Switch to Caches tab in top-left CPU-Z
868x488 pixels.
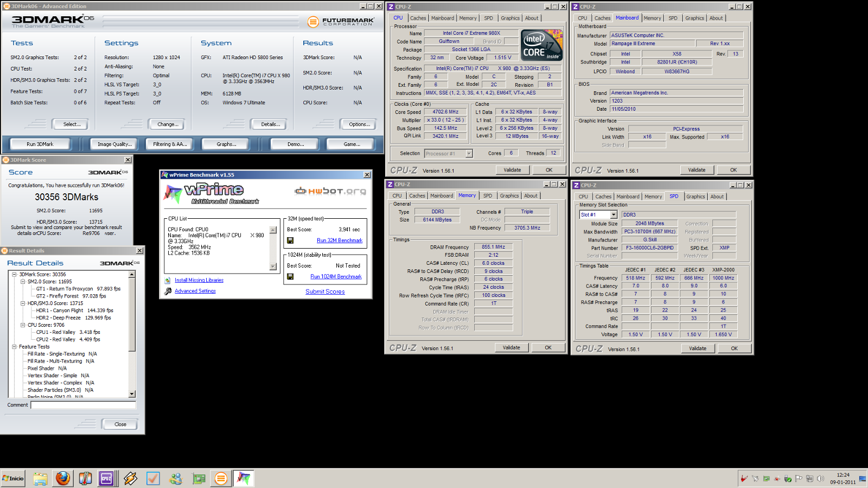pyautogui.click(x=418, y=18)
